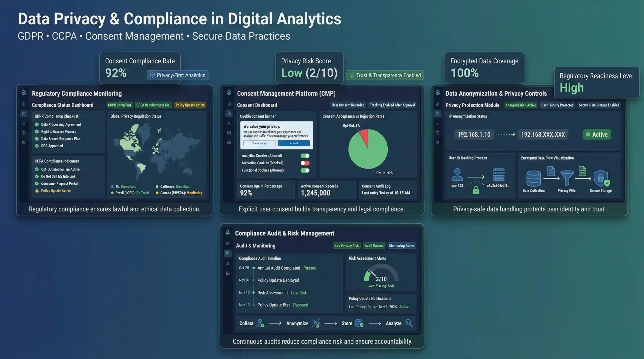Click bottom sidebar icon in Data Anonymization panel
Image resolution: width=644 pixels, height=359 pixels.
pos(437,142)
